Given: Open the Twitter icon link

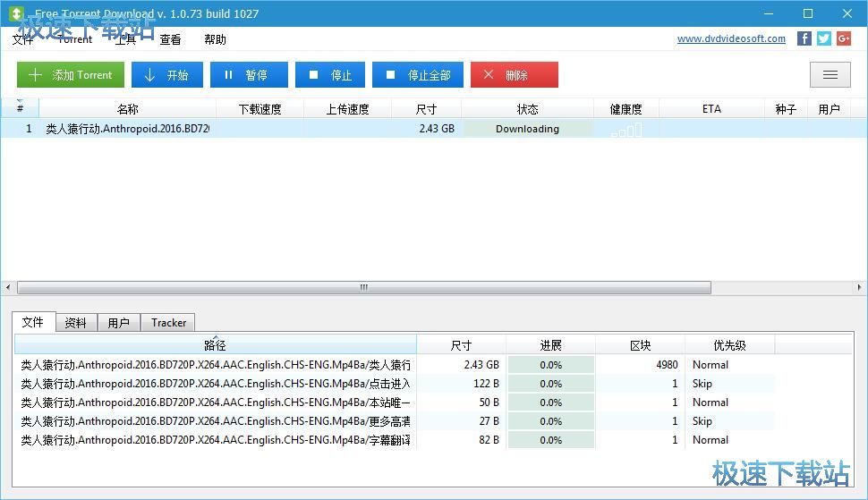Looking at the screenshot, I should tap(824, 38).
